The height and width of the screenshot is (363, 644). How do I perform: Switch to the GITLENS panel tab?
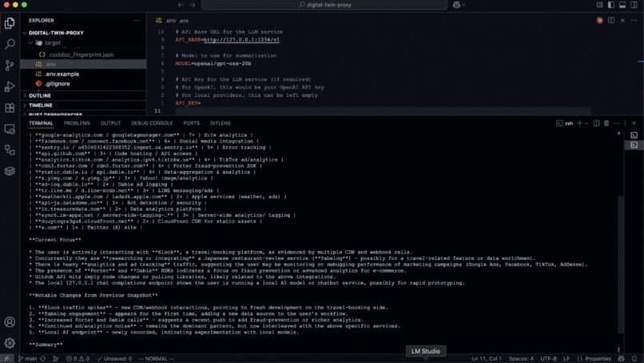coord(221,123)
